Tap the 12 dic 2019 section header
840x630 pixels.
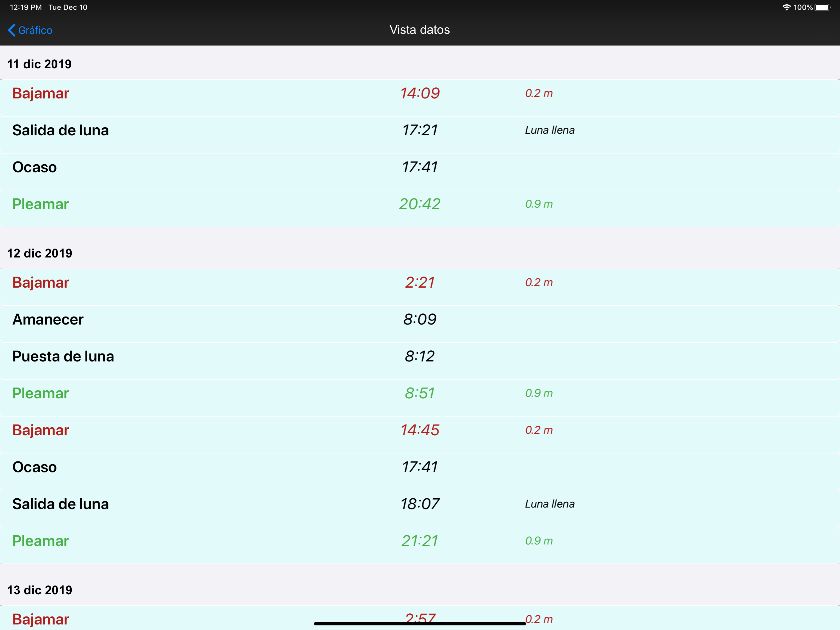[39, 253]
